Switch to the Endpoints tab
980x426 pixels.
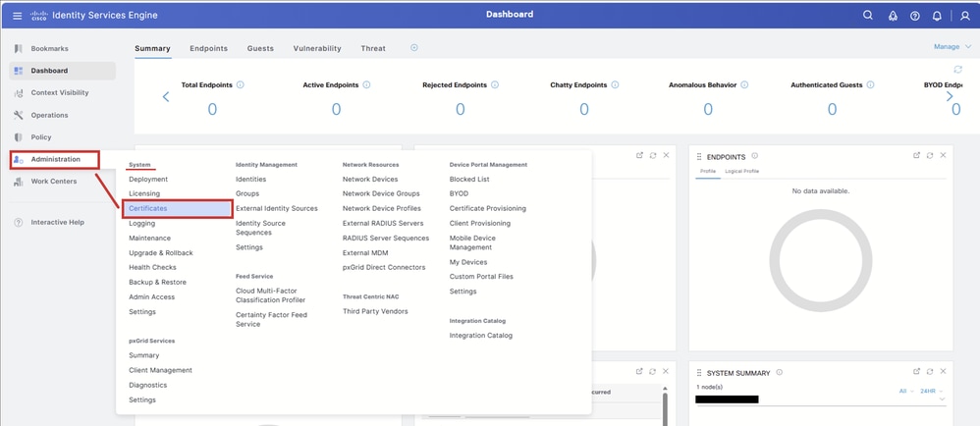pos(209,48)
